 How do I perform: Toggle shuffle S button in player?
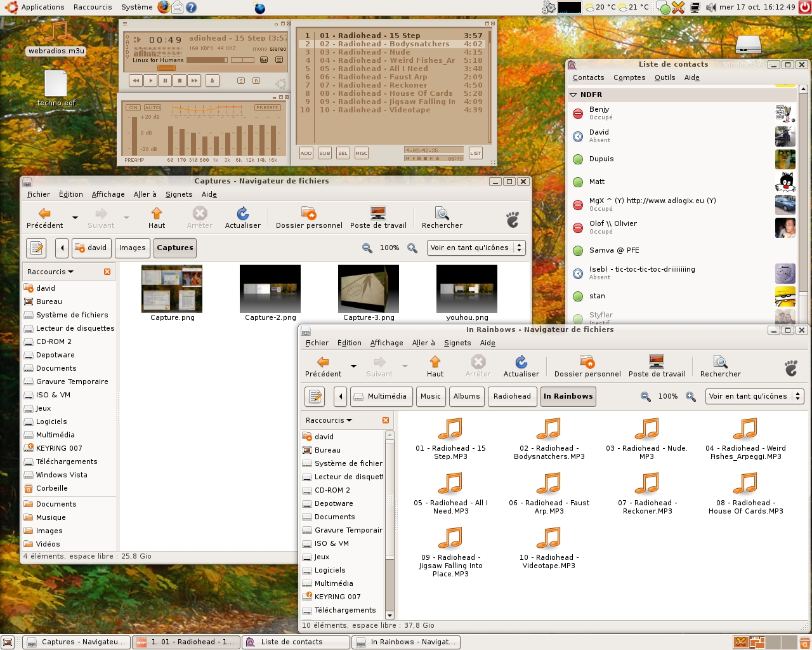point(241,81)
